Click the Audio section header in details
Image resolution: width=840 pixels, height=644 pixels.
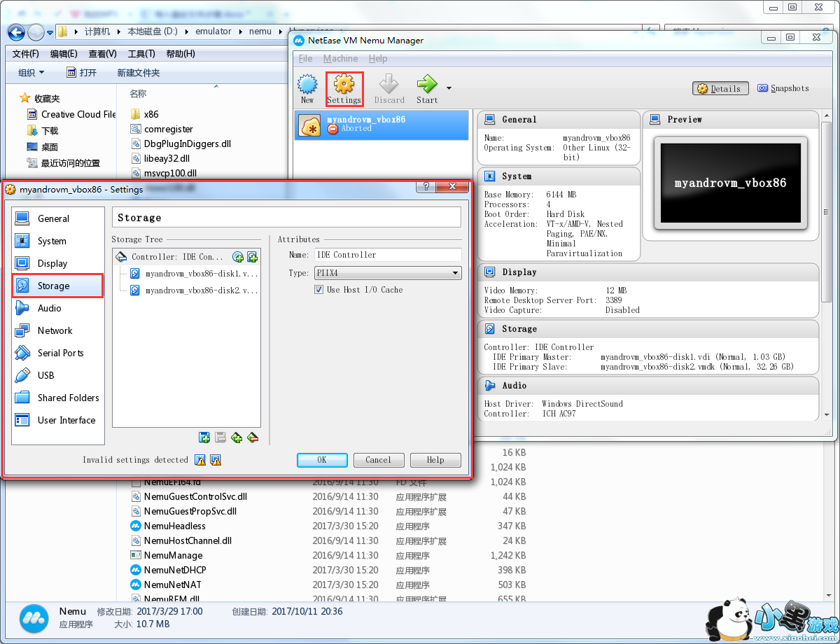[x=648, y=386]
